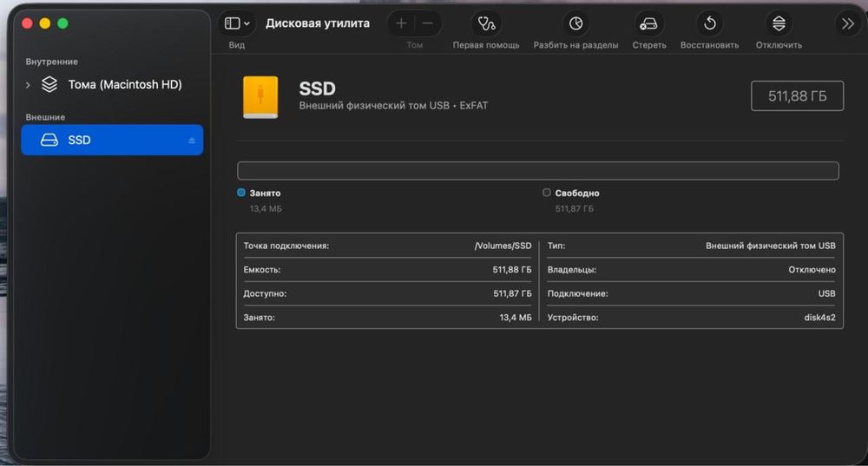
Task: Click the 511,88 ГБ capacity box
Action: coord(797,95)
